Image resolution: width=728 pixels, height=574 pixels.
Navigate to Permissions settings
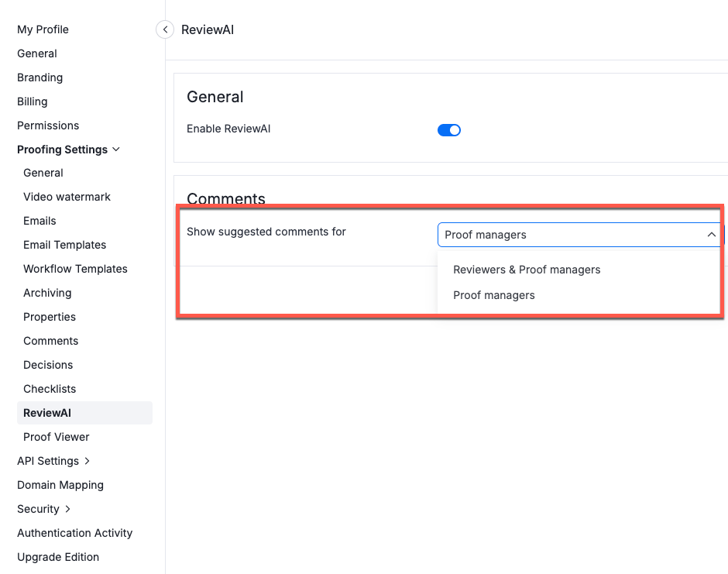pos(48,125)
